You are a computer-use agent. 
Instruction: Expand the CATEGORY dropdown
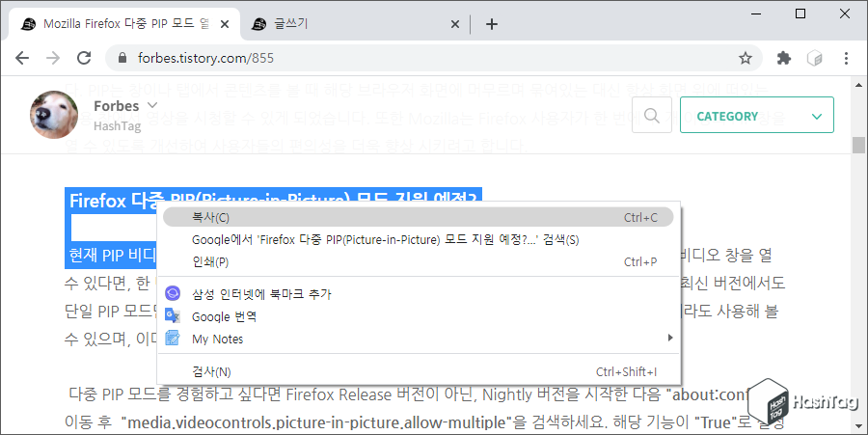click(x=757, y=115)
